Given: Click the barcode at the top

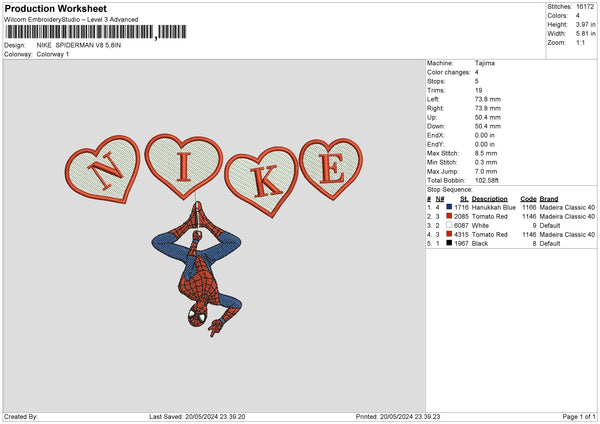Looking at the screenshot, I should click(95, 32).
